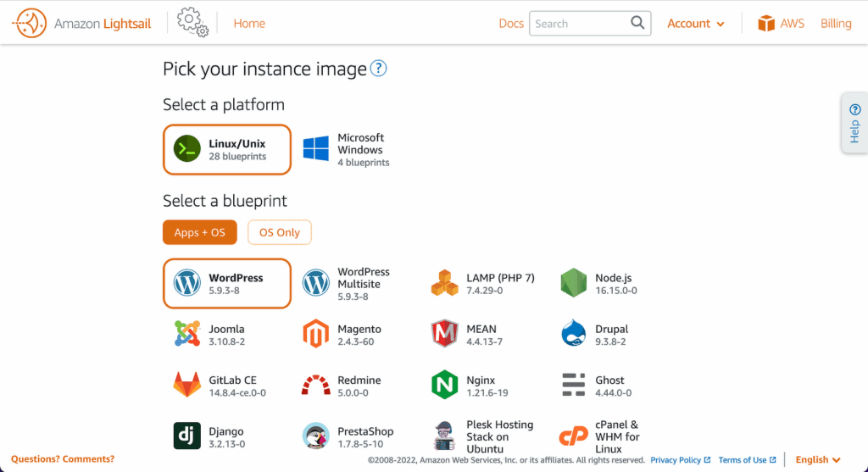Pick the Django dj icon

(x=187, y=436)
